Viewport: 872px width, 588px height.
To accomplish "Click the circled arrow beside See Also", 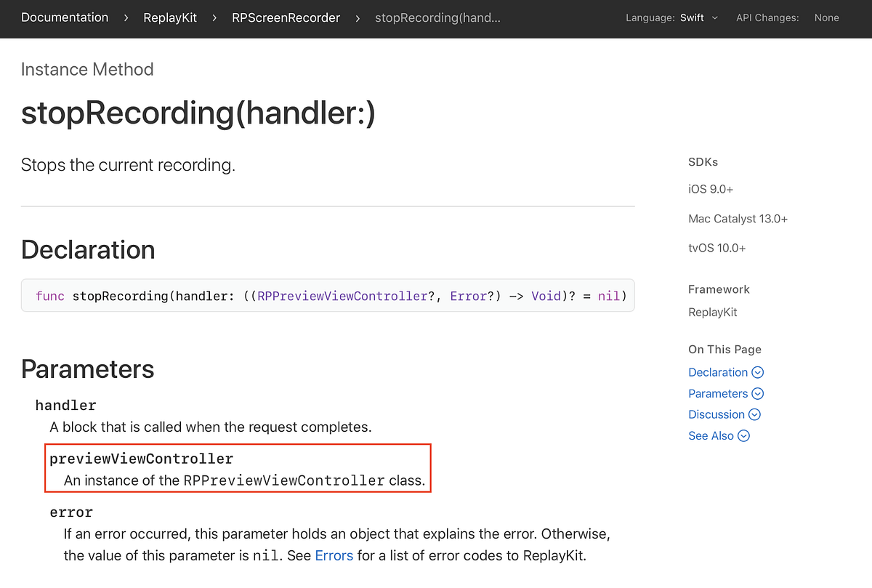I will click(x=744, y=436).
